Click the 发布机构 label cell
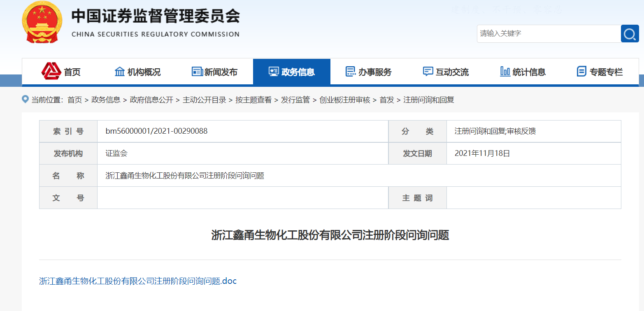Viewport: 644px width, 311px height. 68,153
